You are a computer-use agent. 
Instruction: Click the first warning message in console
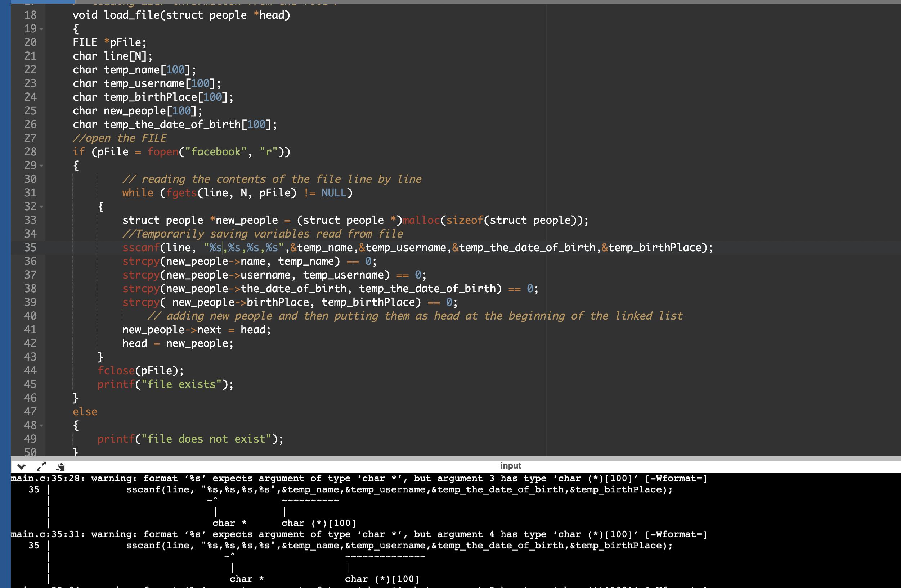(359, 479)
